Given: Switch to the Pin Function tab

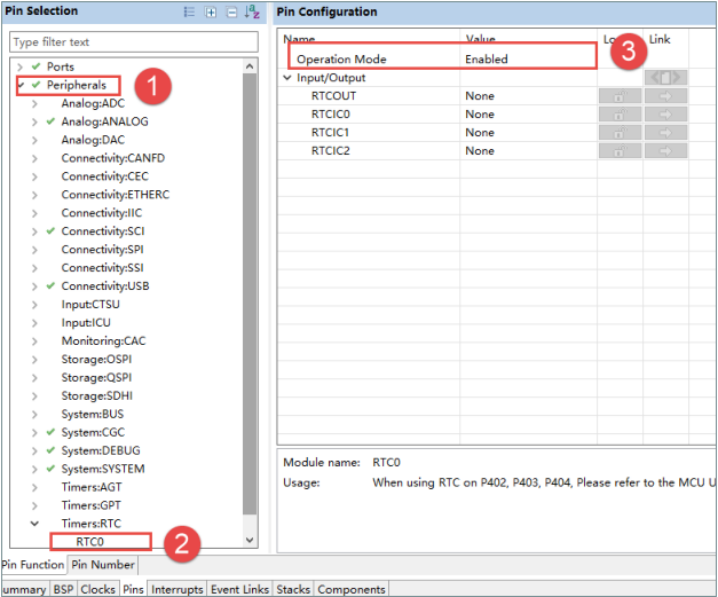Looking at the screenshot, I should 33,565.
